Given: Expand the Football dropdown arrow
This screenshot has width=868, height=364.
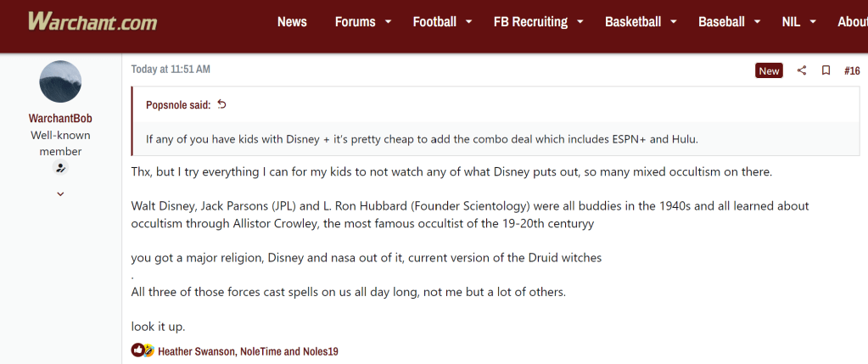Looking at the screenshot, I should pos(468,22).
